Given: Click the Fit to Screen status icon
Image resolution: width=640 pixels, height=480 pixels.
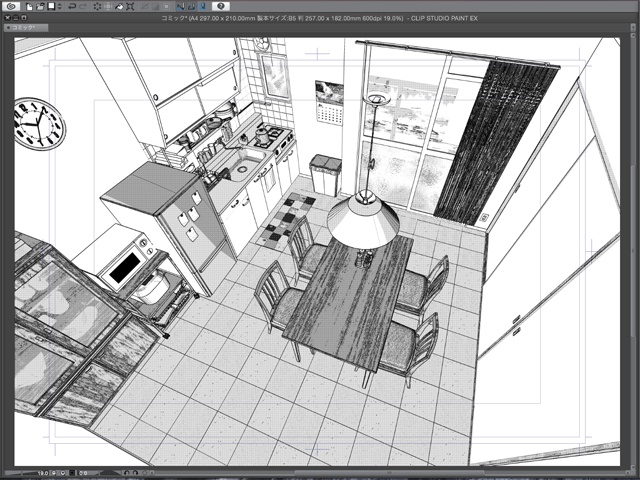Looking at the screenshot, I should (x=72, y=473).
